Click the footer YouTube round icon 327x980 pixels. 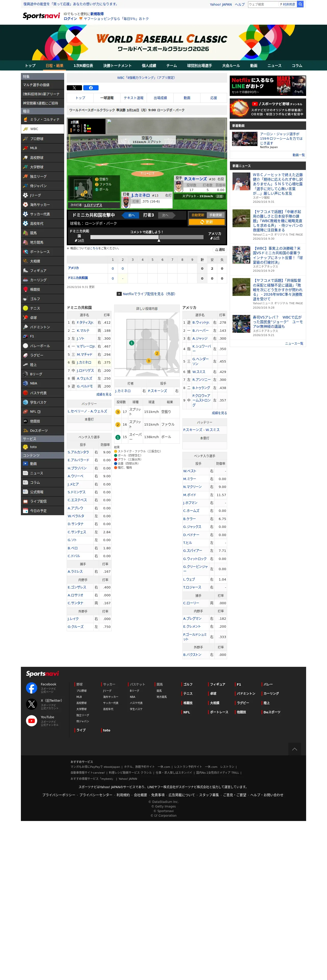(32, 720)
